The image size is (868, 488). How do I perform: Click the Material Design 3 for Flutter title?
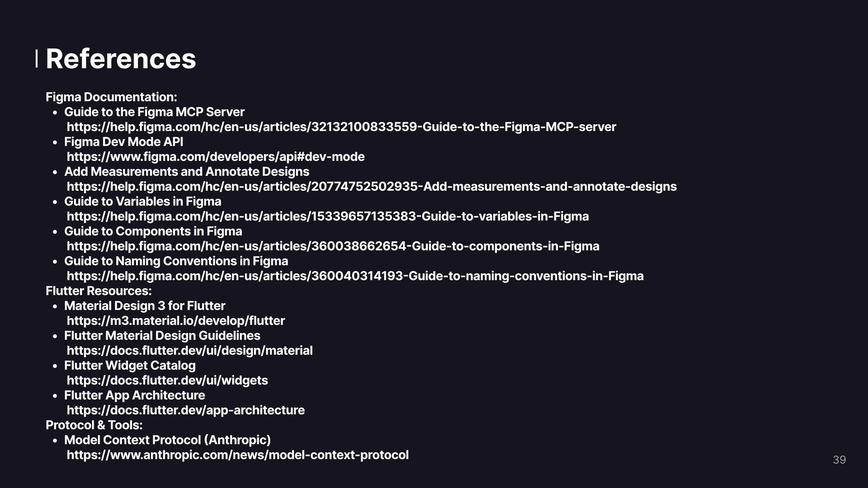145,306
